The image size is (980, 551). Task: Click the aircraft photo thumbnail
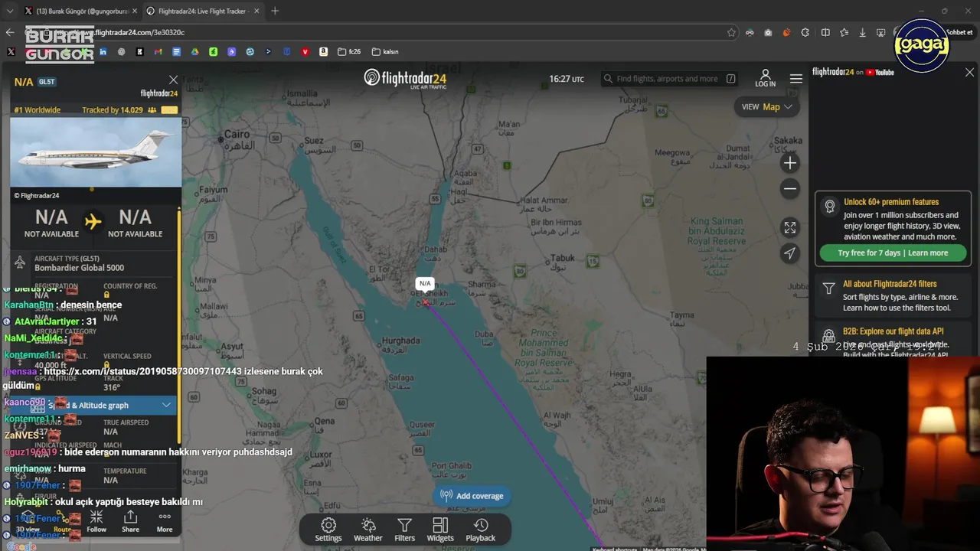[x=96, y=152]
